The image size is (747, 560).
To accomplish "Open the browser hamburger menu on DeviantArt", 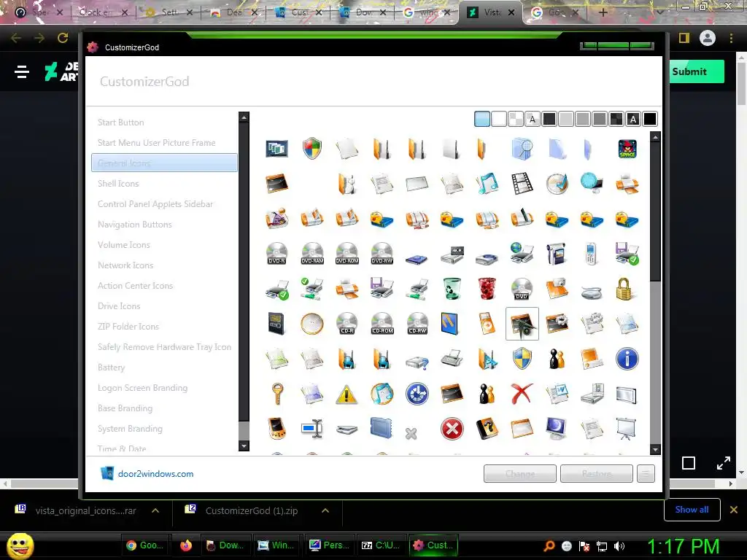I will pyautogui.click(x=21, y=71).
